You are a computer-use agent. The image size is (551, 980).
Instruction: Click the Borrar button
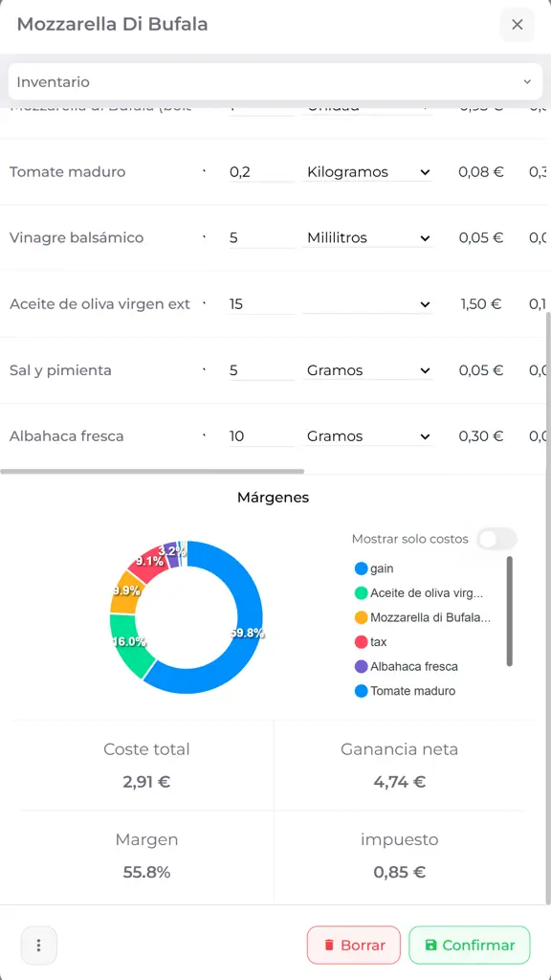coord(354,945)
